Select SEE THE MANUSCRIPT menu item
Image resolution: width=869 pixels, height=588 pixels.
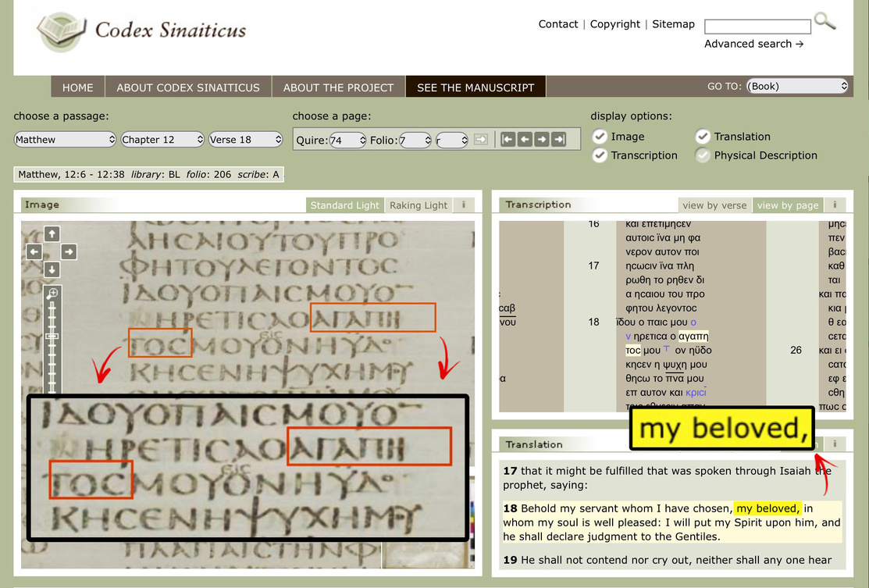(475, 87)
